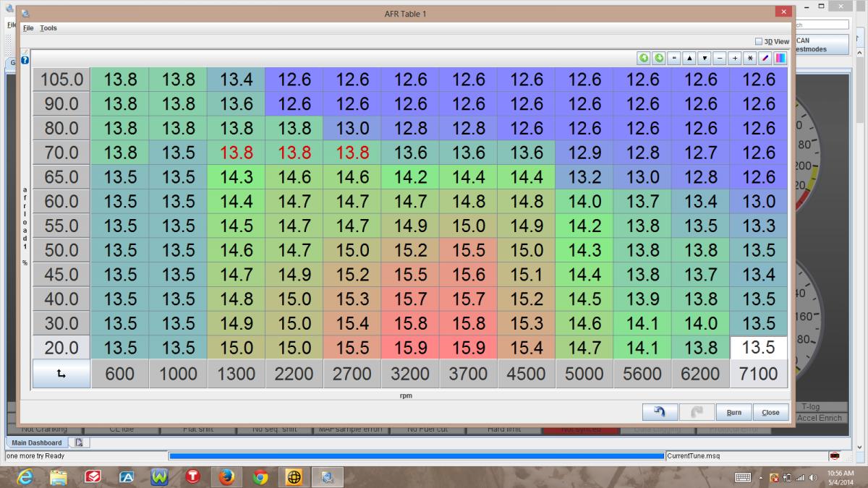Viewport: 868px width, 488px height.
Task: Click the green right-arrow toolbar icon
Action: (x=658, y=58)
